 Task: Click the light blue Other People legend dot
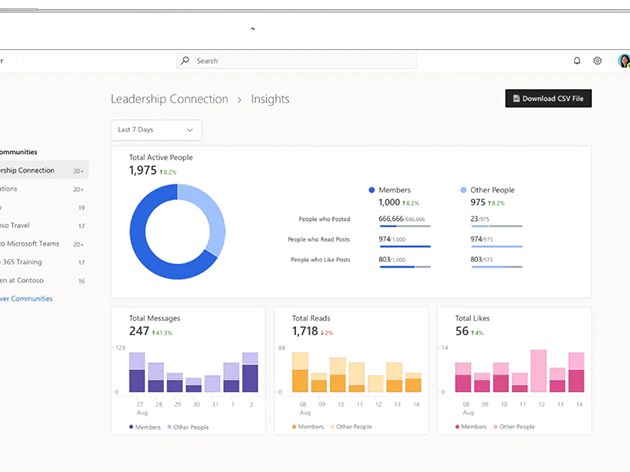pos(463,190)
